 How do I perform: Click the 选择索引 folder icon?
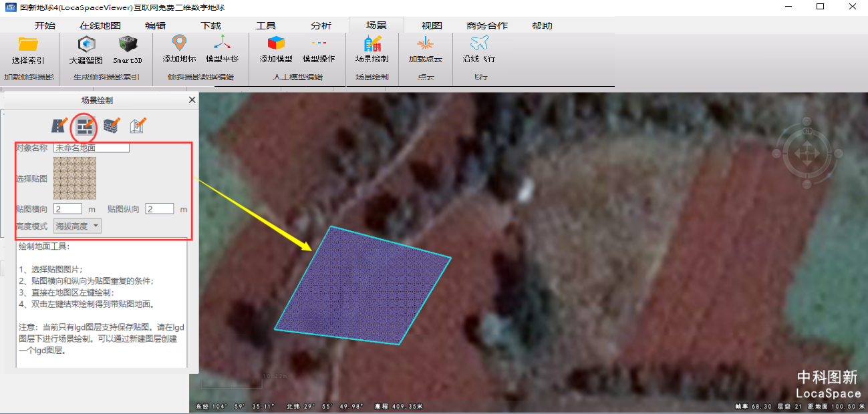click(28, 45)
